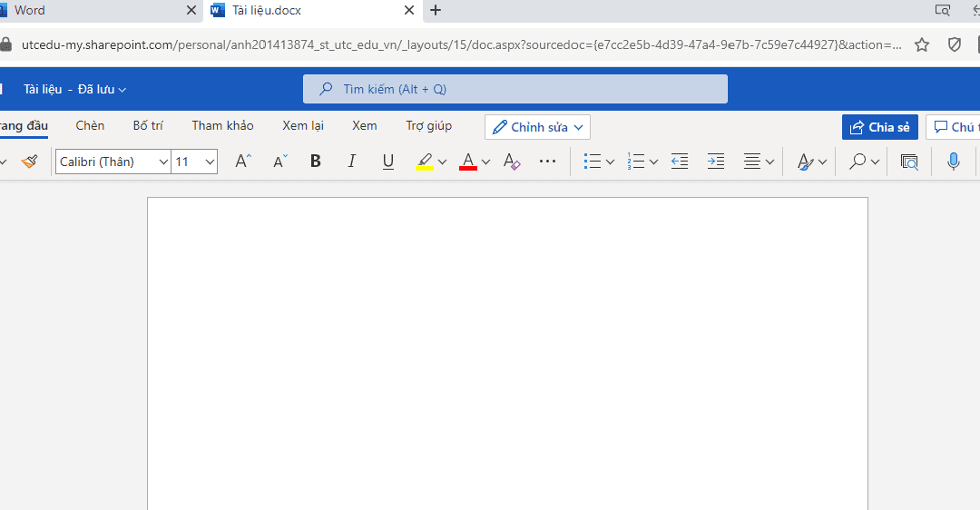Image resolution: width=980 pixels, height=510 pixels.
Task: Clear formatting with eraser icon
Action: click(x=512, y=162)
